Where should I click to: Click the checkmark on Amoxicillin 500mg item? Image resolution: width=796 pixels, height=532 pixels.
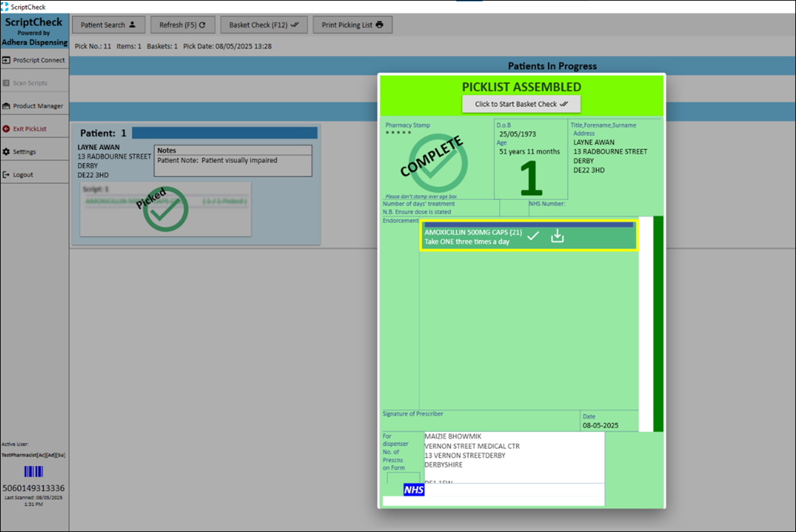pos(533,236)
